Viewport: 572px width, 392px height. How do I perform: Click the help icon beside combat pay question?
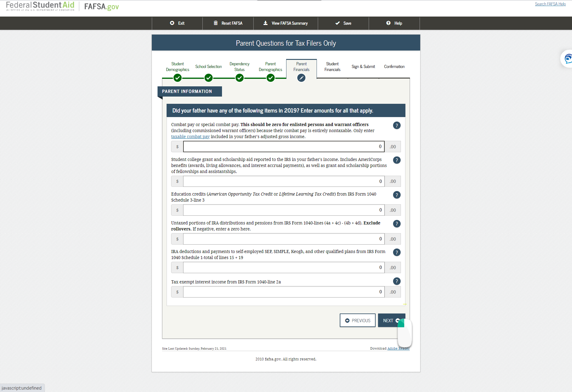point(397,125)
